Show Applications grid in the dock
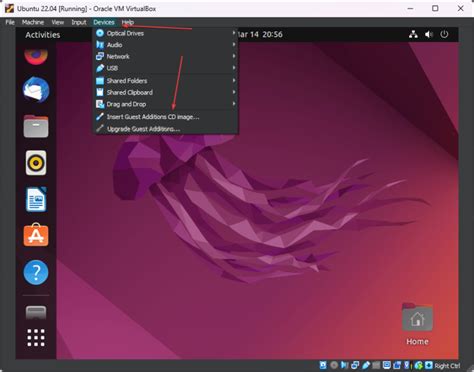 (36, 338)
